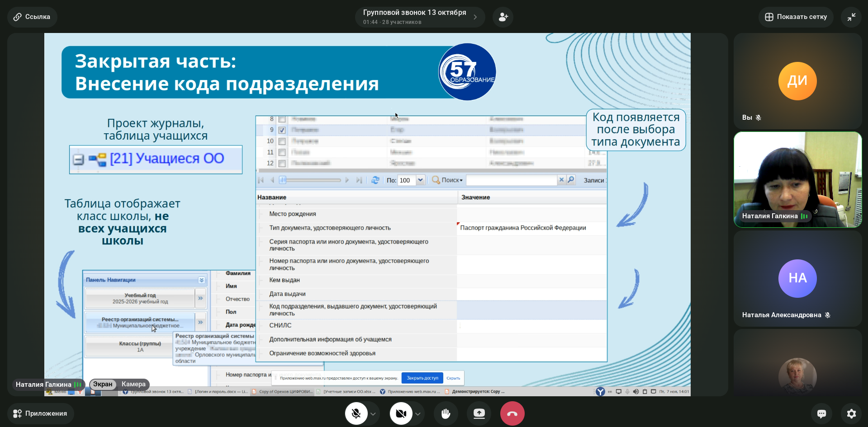Add a participant to the call
Image resolution: width=868 pixels, height=427 pixels.
pyautogui.click(x=503, y=17)
